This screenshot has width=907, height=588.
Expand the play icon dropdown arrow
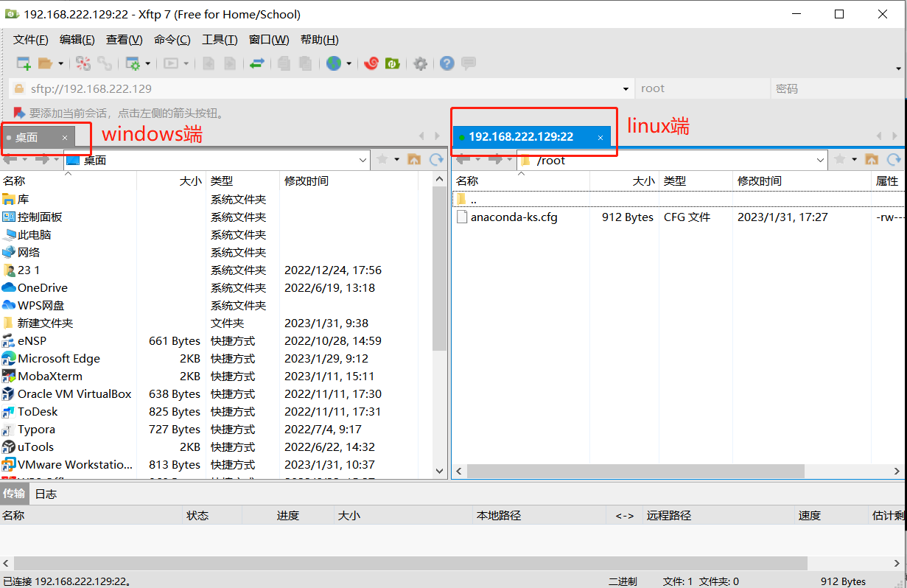click(186, 64)
